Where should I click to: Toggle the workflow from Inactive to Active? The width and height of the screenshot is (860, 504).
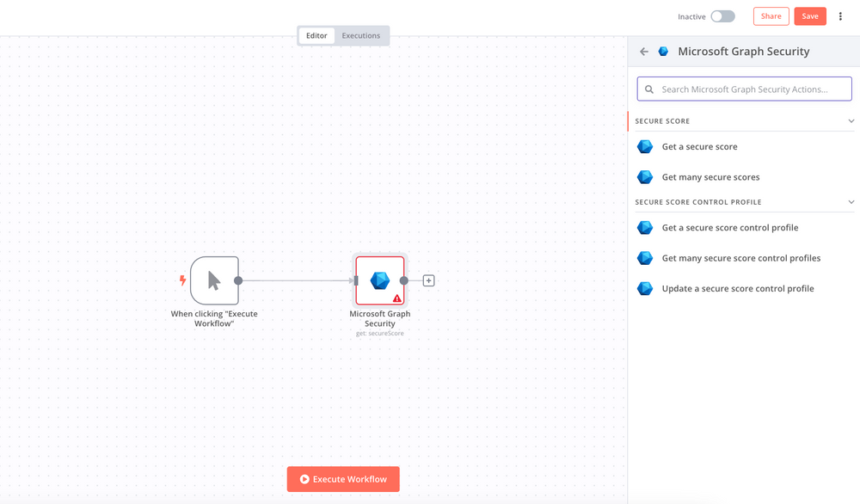tap(722, 15)
